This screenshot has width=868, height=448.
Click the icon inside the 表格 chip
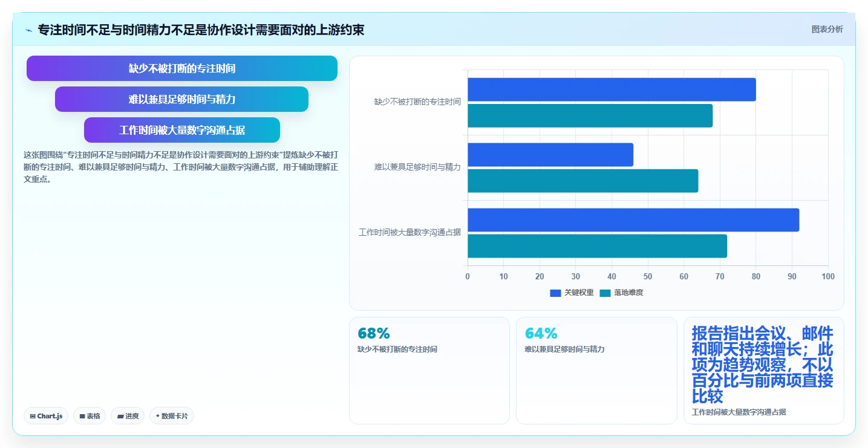82,417
